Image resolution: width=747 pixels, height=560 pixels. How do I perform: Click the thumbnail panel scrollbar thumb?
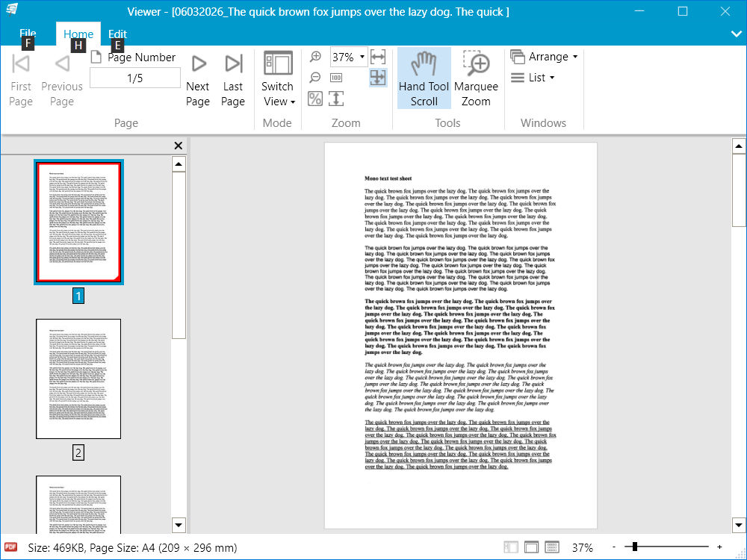tap(179, 255)
